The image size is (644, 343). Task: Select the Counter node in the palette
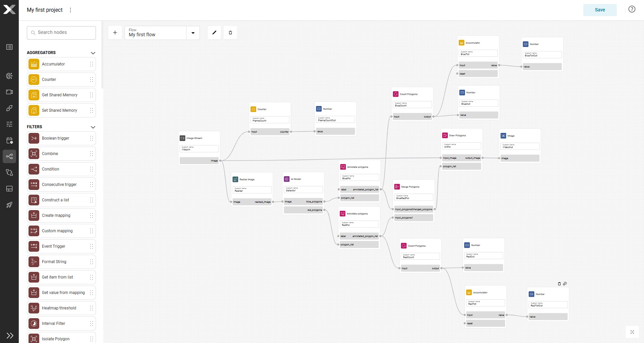tap(61, 80)
